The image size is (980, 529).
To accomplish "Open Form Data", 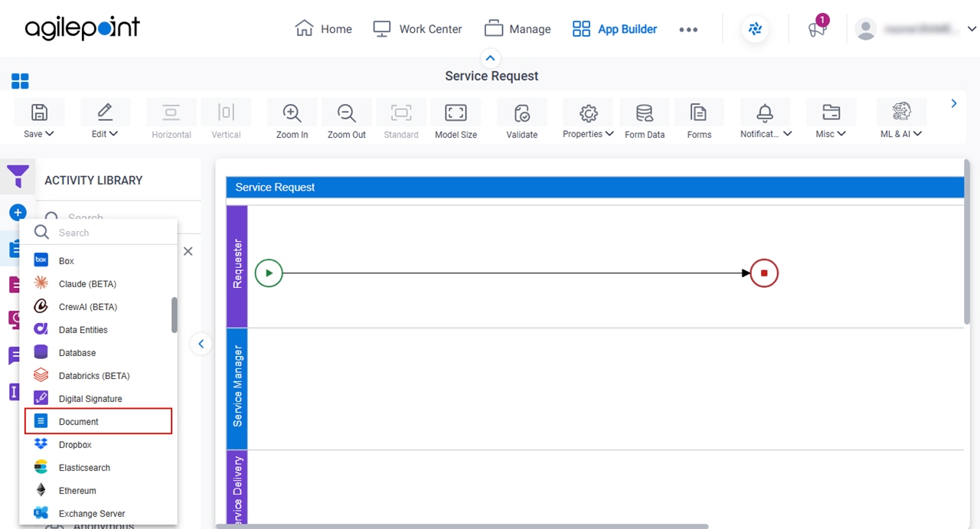I will [x=645, y=119].
